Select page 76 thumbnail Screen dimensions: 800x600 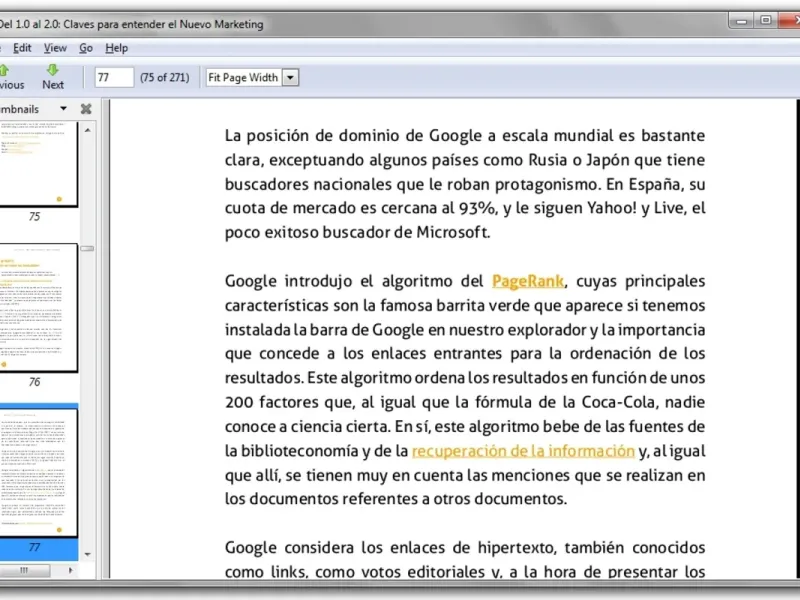(x=38, y=308)
